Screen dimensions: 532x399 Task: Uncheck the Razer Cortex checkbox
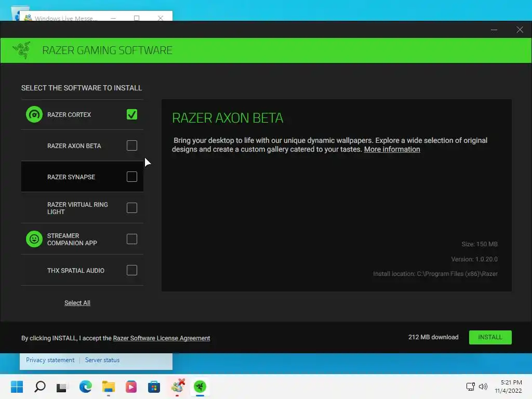[x=132, y=114]
